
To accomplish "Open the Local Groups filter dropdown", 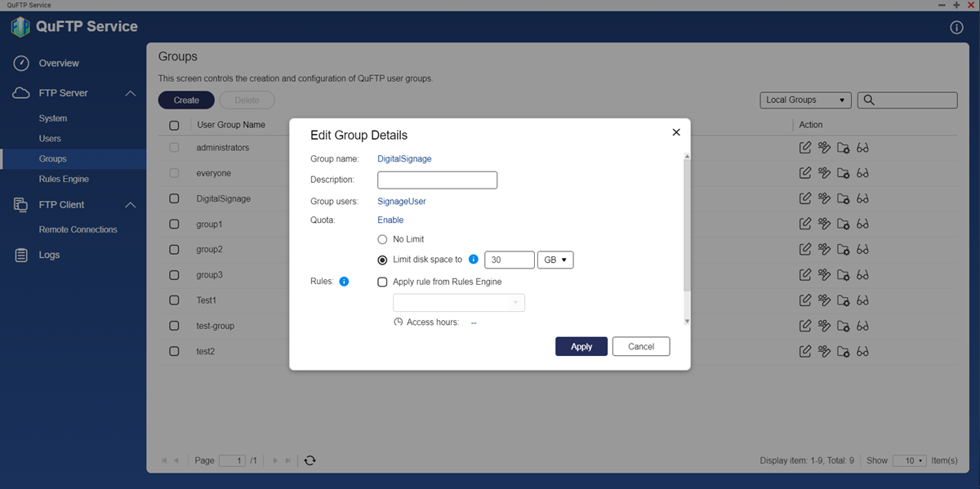I will [804, 100].
